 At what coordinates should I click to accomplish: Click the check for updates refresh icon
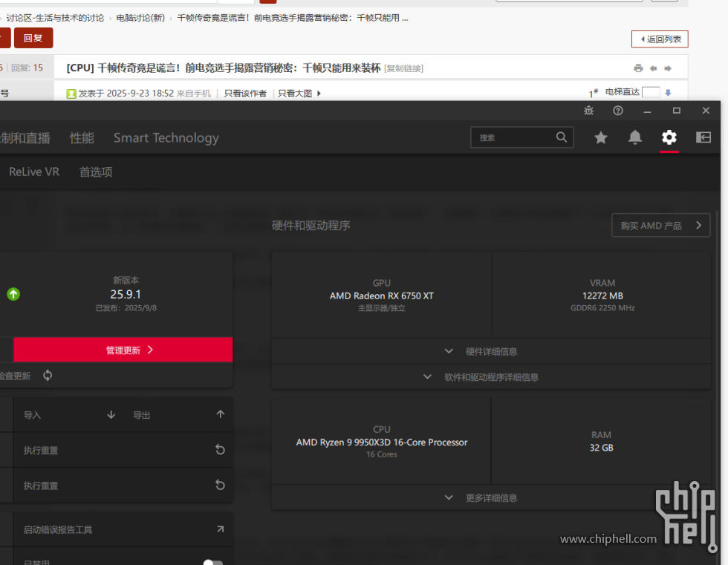(48, 375)
